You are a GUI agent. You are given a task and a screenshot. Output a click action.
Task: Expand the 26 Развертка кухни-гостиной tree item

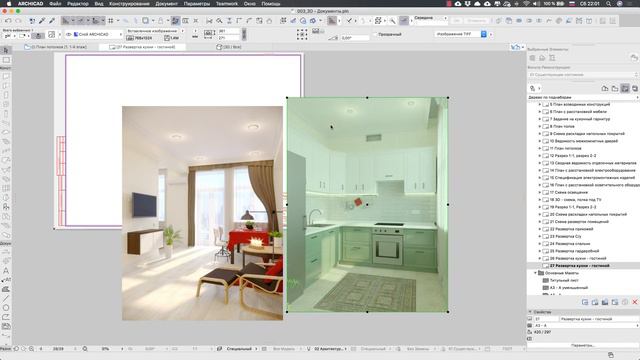(539, 258)
